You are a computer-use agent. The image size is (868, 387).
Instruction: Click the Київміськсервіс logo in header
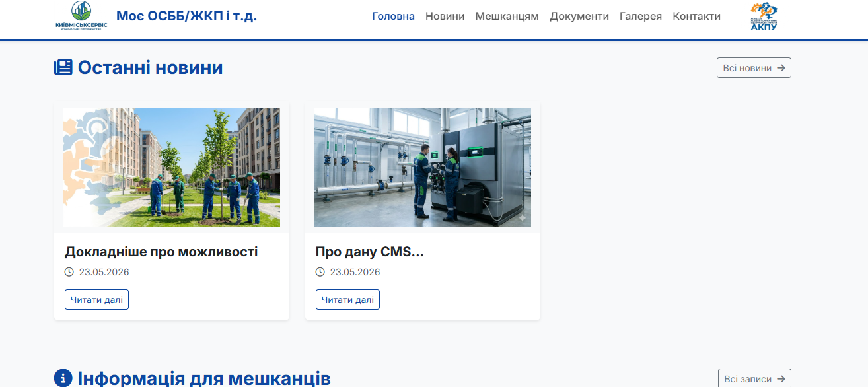pos(81,17)
